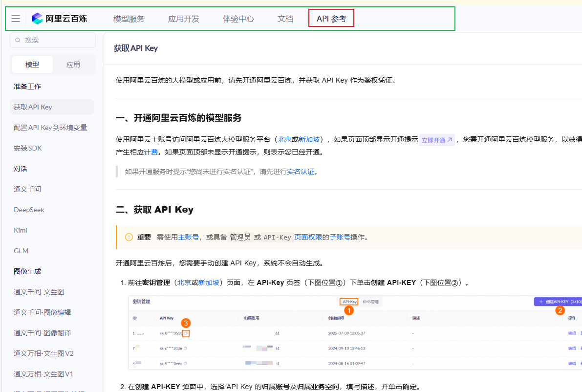This screenshot has height=392, width=582.
Task: Click the warning icon beside 重要
Action: click(129, 237)
